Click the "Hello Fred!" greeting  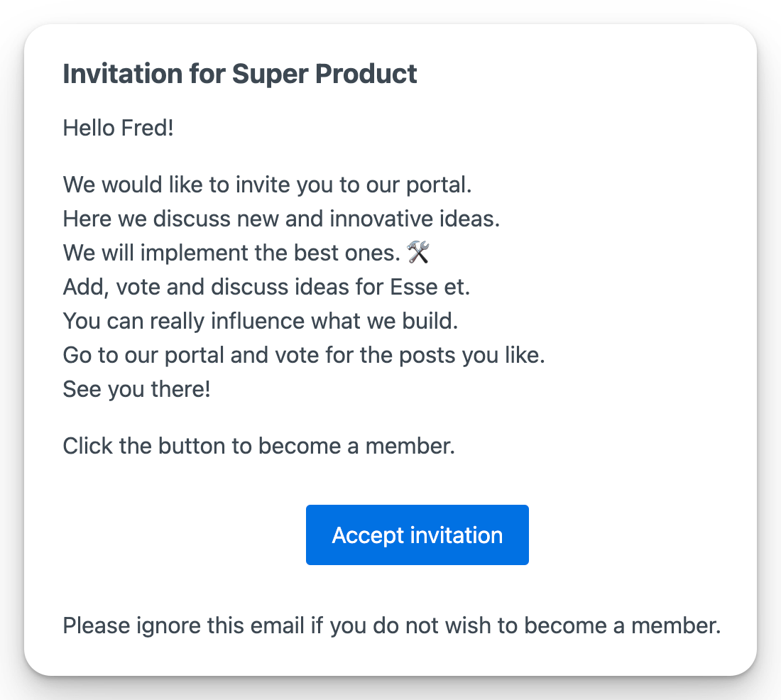tap(118, 128)
